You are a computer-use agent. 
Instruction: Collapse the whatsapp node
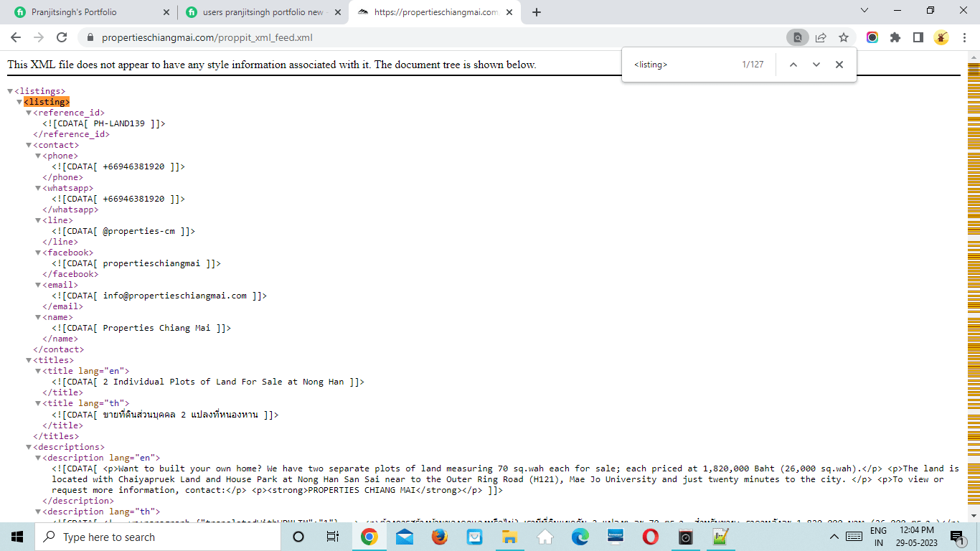(x=38, y=188)
